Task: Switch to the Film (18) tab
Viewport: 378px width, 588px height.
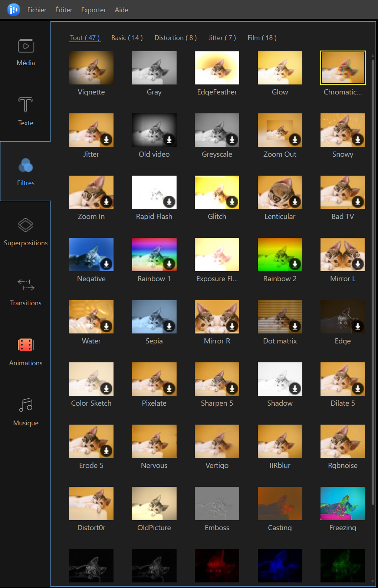Action: [262, 38]
